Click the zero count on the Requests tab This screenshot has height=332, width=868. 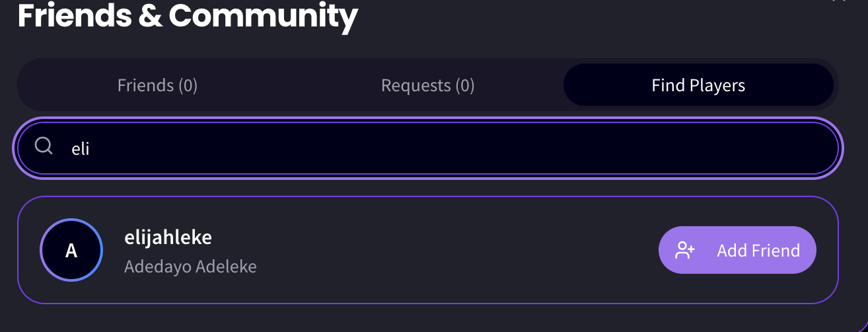(465, 85)
